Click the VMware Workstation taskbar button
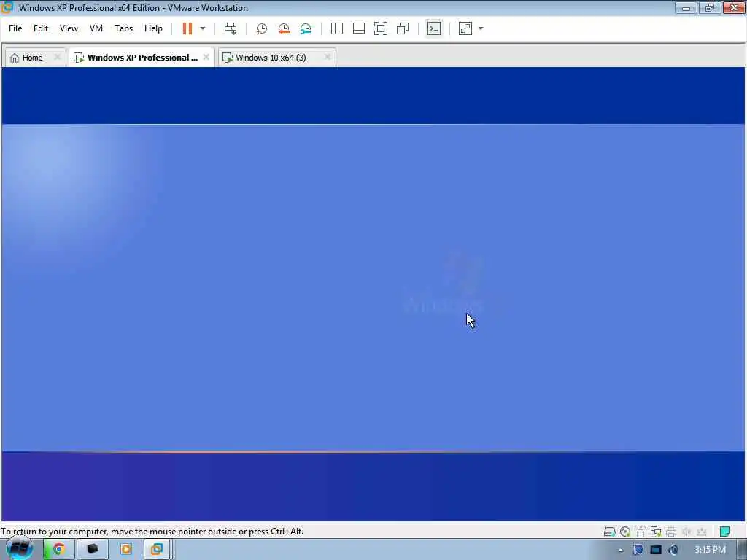The width and height of the screenshot is (747, 560). click(x=157, y=550)
